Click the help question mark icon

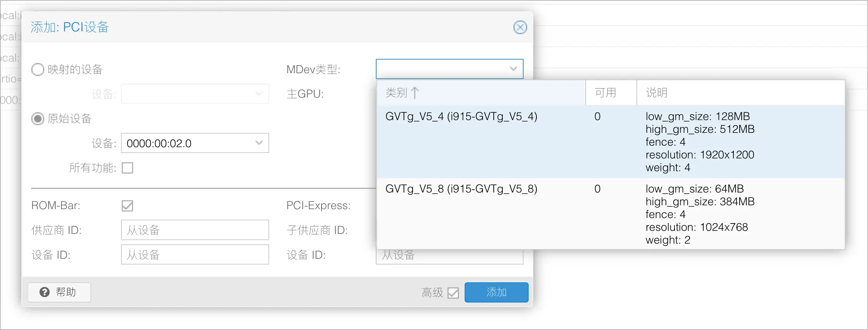45,292
